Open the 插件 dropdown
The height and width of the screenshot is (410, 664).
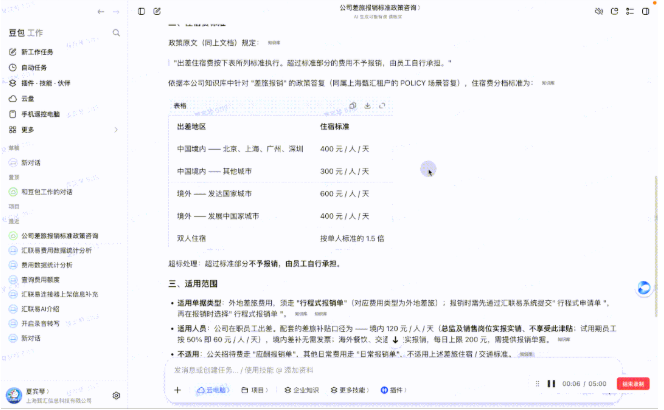click(x=393, y=390)
